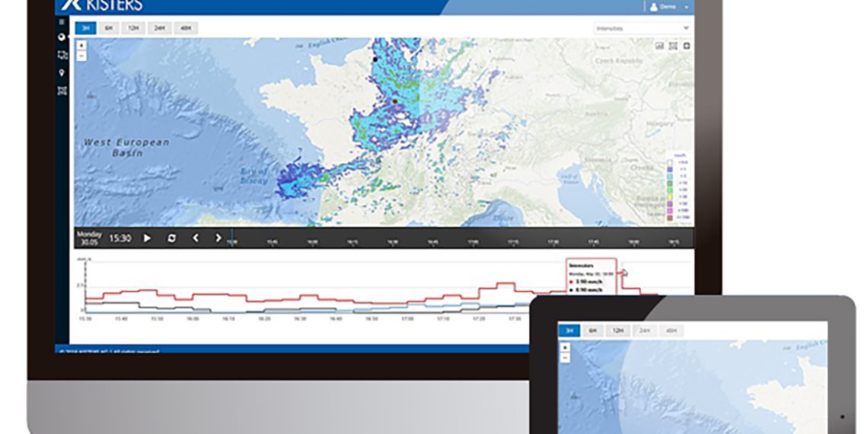Zoom out on the tablet map

[x=565, y=358]
